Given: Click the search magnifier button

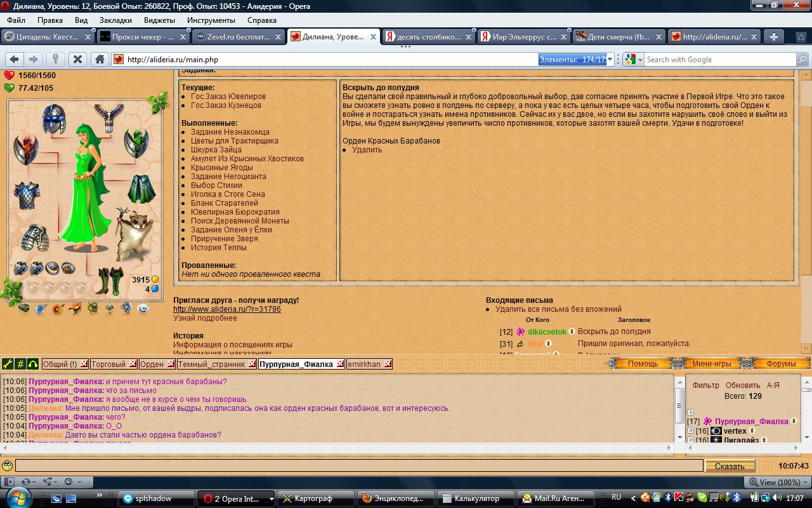Looking at the screenshot, I should 802,60.
